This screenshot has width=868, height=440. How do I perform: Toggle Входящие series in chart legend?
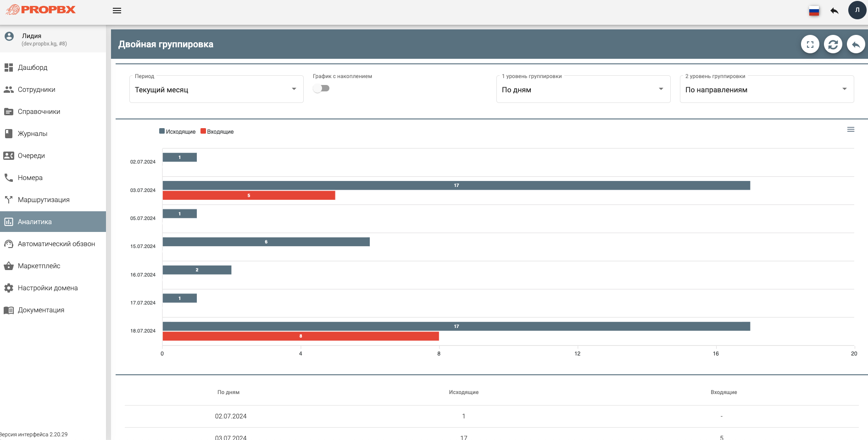pos(217,131)
